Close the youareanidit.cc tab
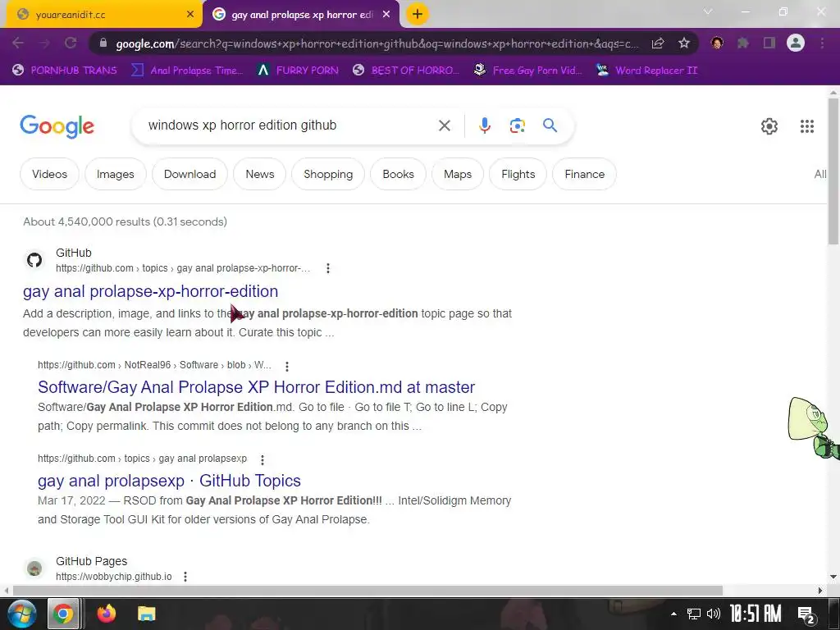 (x=190, y=15)
